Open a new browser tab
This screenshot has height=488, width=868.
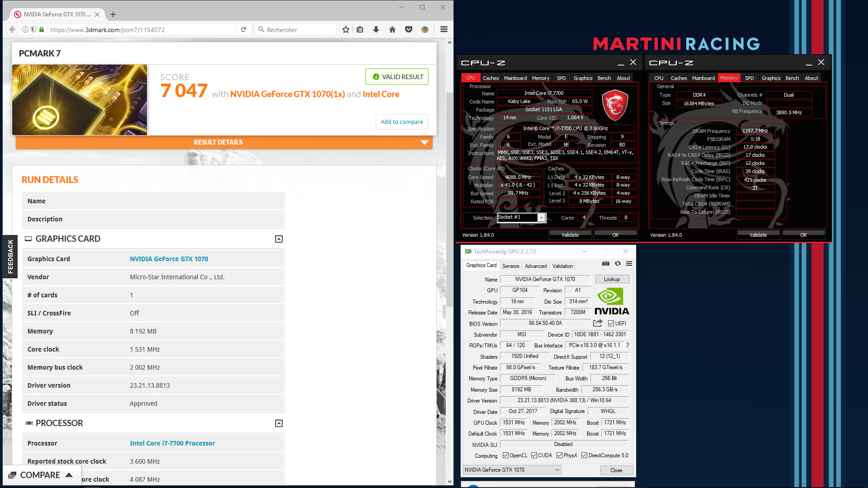pyautogui.click(x=113, y=14)
